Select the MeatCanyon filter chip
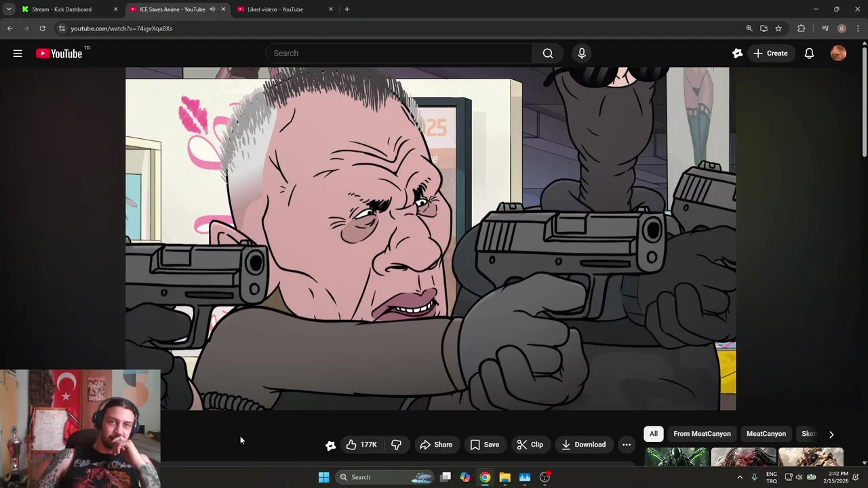The image size is (868, 488). point(766,434)
